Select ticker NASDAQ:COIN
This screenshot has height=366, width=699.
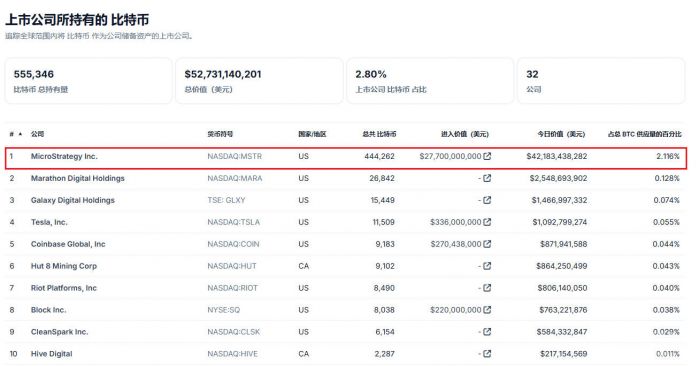(x=233, y=244)
